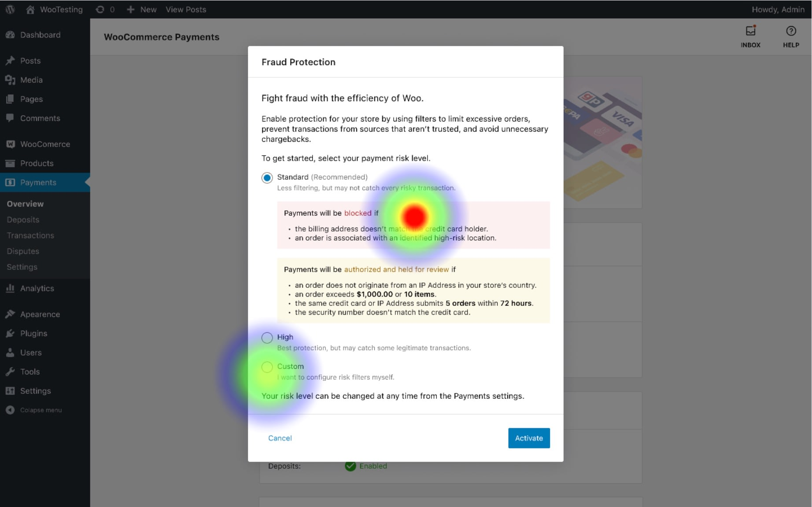Click the Activate button
This screenshot has height=507, width=812.
tap(529, 438)
